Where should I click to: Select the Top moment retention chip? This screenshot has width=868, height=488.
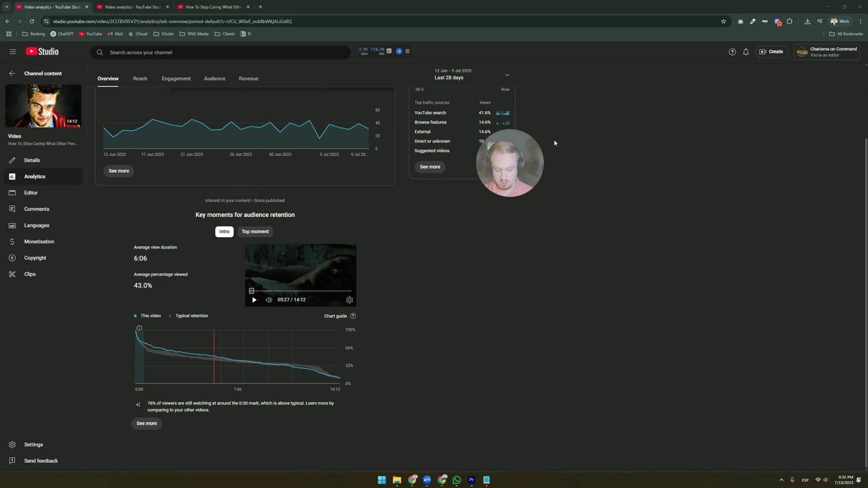255,232
